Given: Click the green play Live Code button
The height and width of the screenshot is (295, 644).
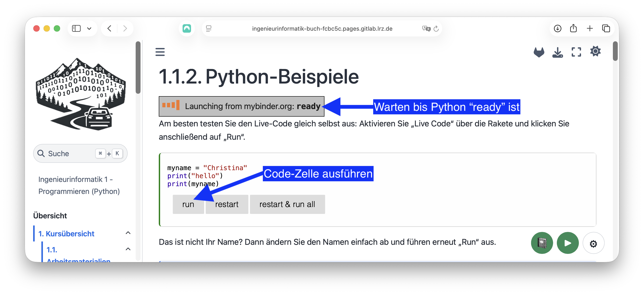Looking at the screenshot, I should pyautogui.click(x=568, y=243).
